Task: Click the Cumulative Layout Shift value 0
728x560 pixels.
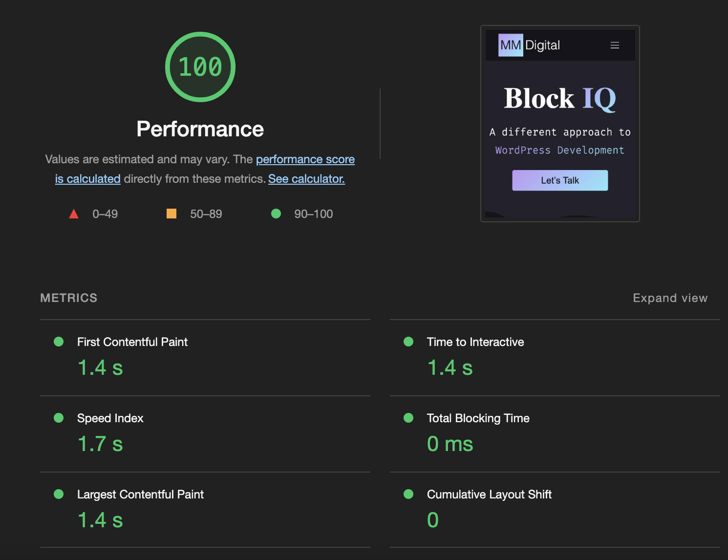Action: [433, 520]
